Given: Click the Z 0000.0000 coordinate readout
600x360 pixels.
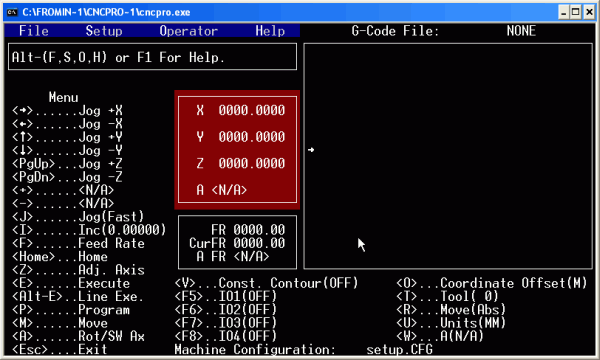Looking at the screenshot, I should tap(241, 164).
